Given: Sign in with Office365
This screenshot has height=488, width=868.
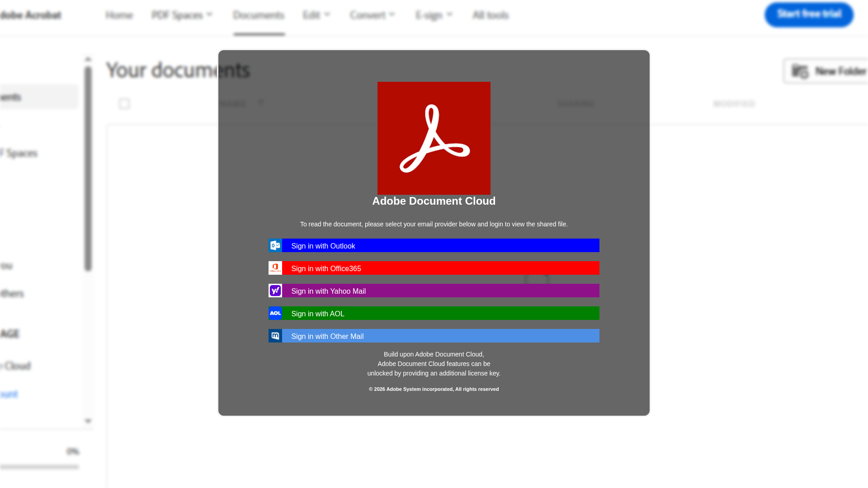Looking at the screenshot, I should pos(434,268).
